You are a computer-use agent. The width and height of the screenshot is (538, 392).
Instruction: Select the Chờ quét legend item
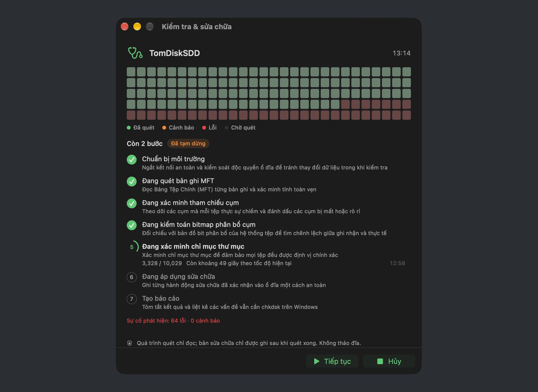pyautogui.click(x=240, y=128)
